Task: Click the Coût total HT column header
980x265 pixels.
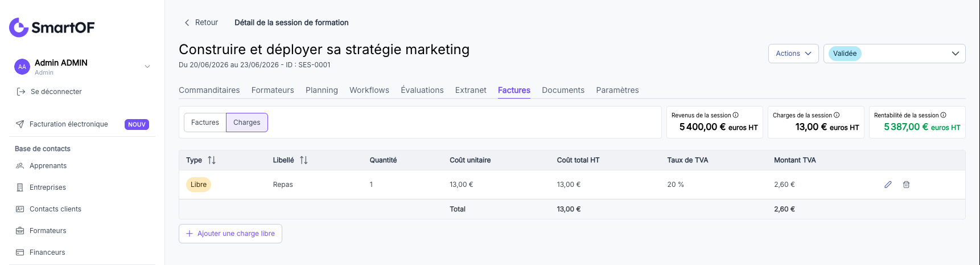Action: [578, 160]
